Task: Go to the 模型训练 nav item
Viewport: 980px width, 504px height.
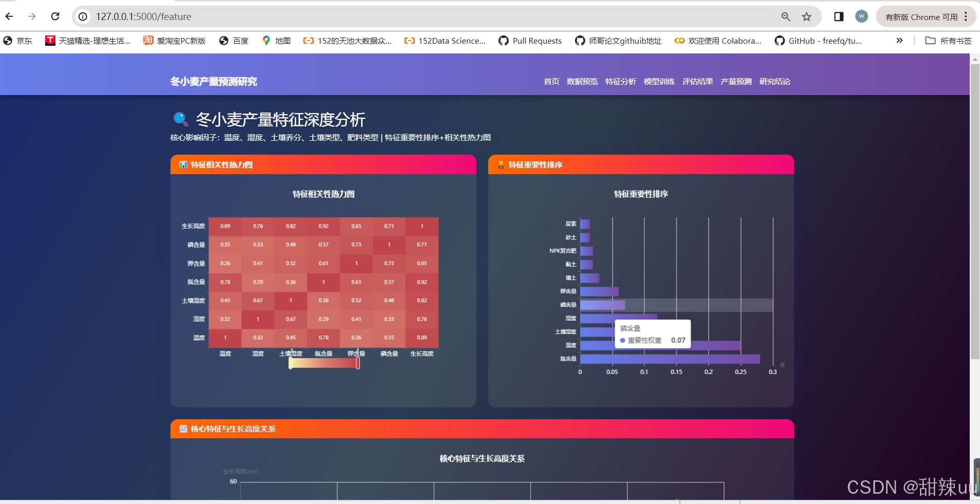Action: coord(659,82)
